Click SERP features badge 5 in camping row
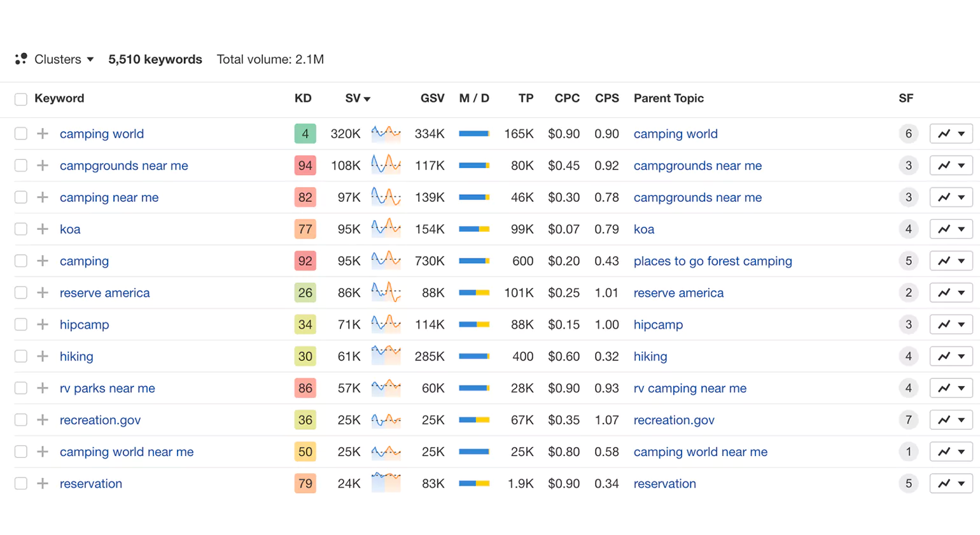 click(x=908, y=261)
